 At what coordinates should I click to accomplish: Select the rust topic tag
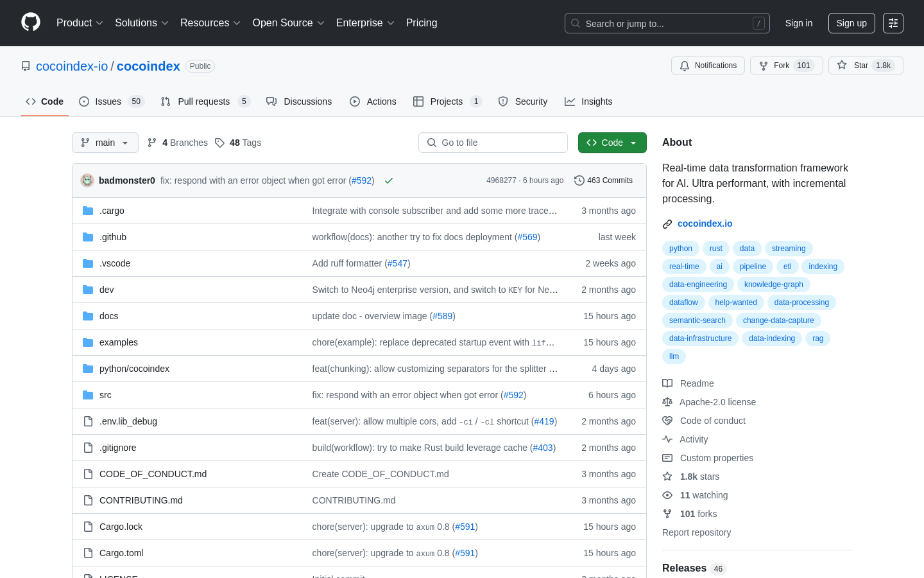716,249
